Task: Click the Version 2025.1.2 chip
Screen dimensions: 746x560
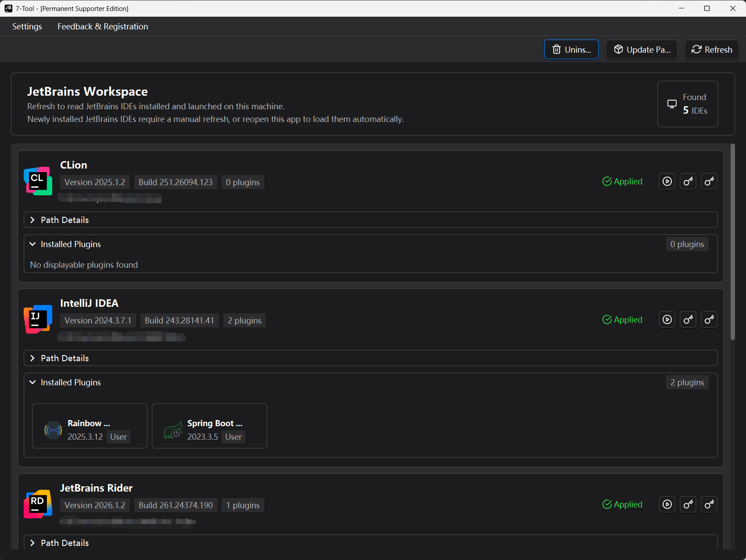Action: [95, 182]
